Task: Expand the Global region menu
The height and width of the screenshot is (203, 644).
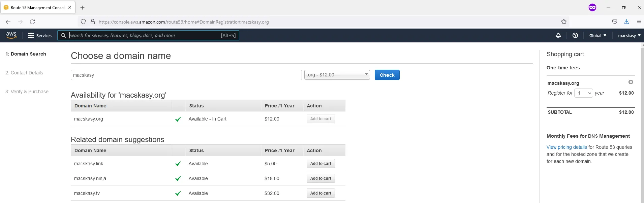Action: point(598,35)
